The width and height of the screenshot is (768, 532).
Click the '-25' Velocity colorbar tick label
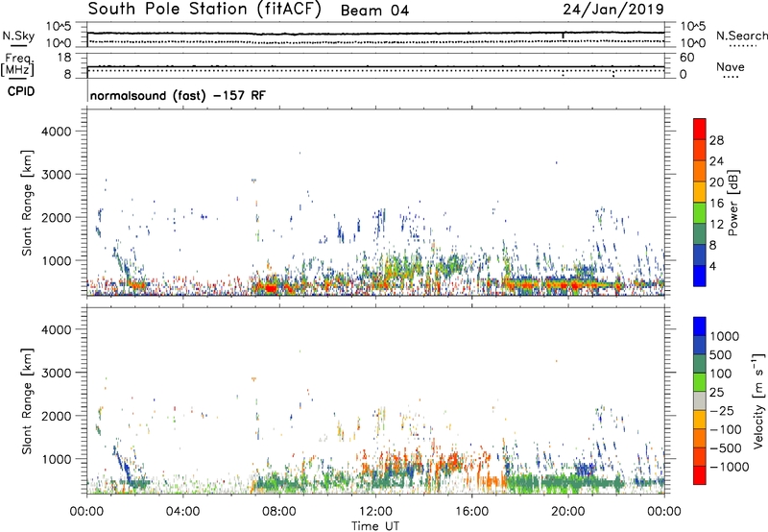722,411
